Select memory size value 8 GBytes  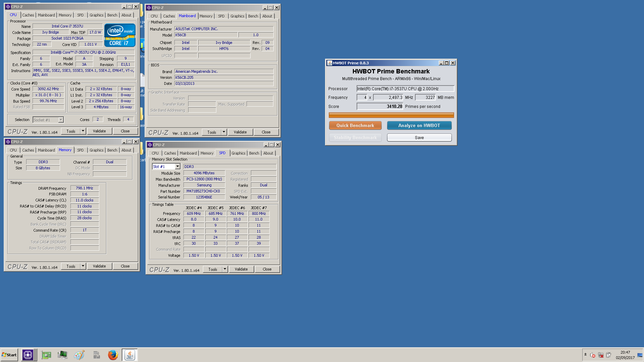tap(43, 168)
